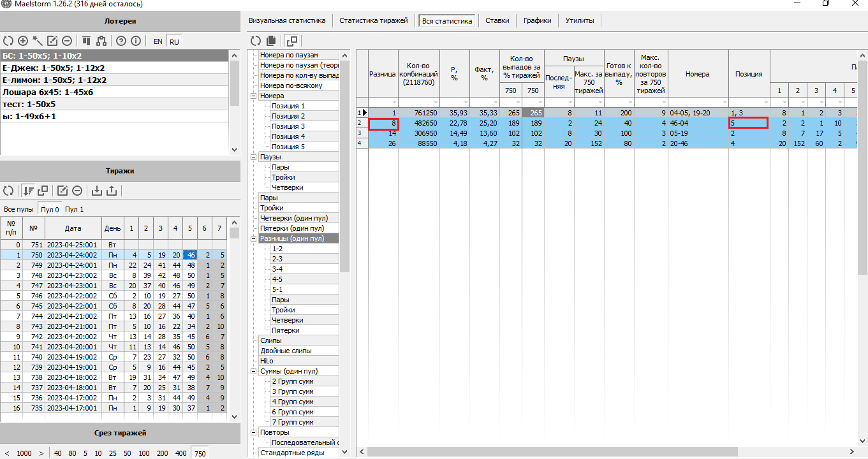Open the Утилиты tab
The image size is (868, 459).
pyautogui.click(x=579, y=20)
